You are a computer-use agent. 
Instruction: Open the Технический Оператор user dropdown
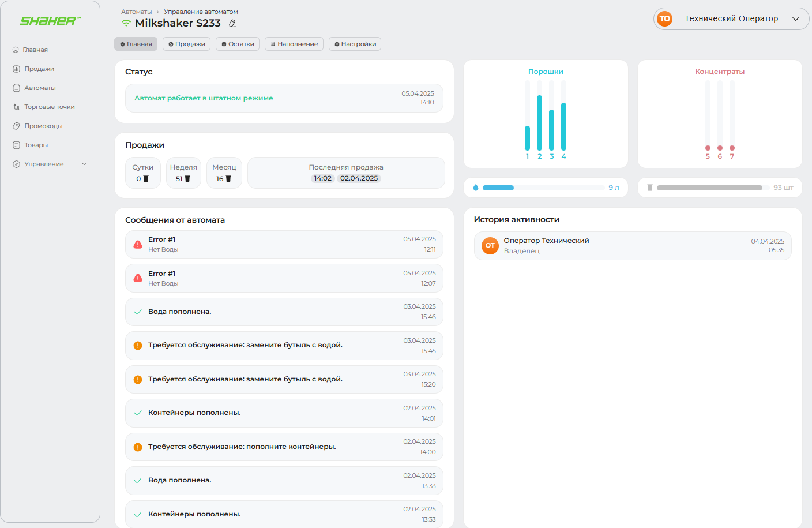[x=731, y=19]
